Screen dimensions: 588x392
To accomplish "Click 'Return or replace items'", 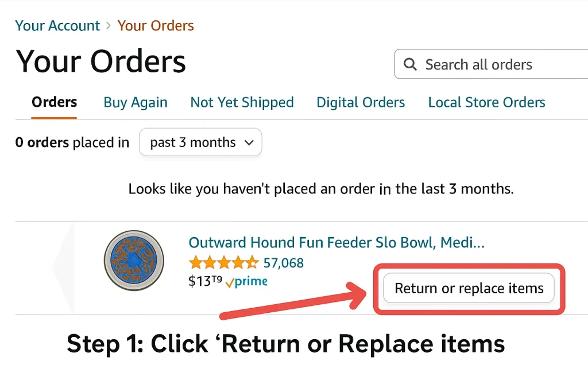I will click(x=469, y=288).
